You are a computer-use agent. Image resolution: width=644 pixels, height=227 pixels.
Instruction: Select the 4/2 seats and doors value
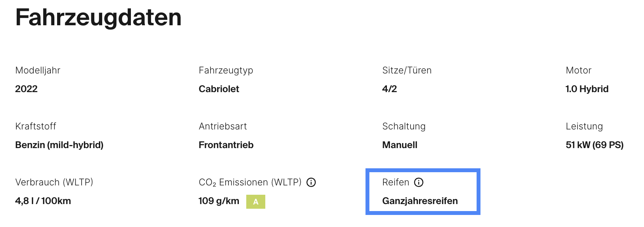[x=390, y=89]
